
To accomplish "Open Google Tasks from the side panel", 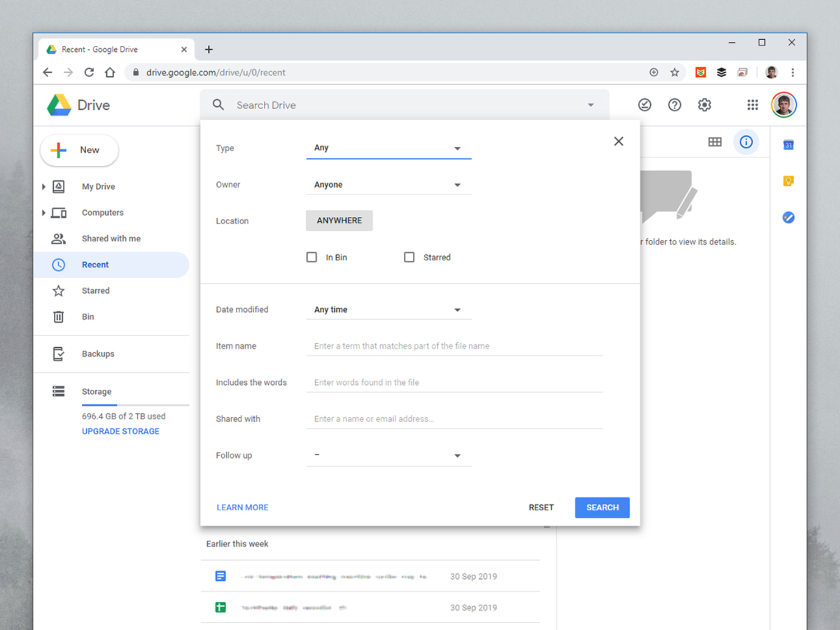I will click(788, 217).
